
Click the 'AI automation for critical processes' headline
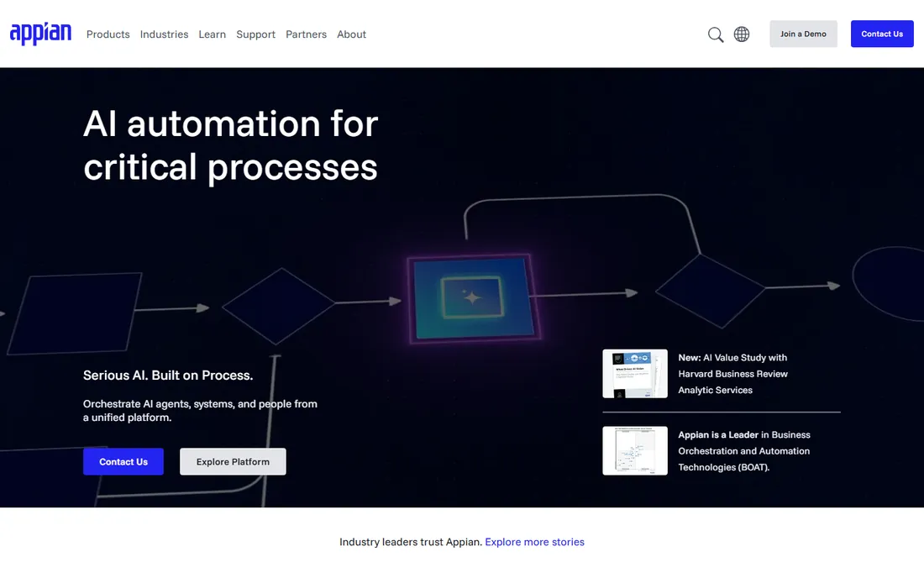coord(230,145)
